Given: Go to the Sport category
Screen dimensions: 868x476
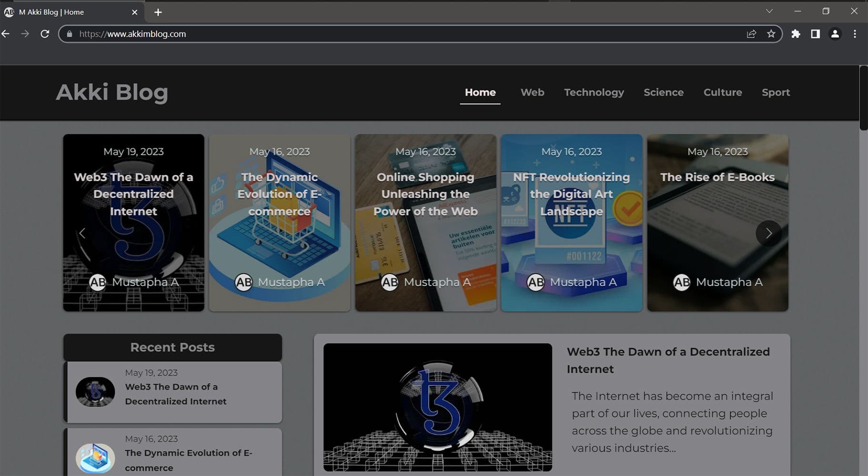Looking at the screenshot, I should point(775,92).
